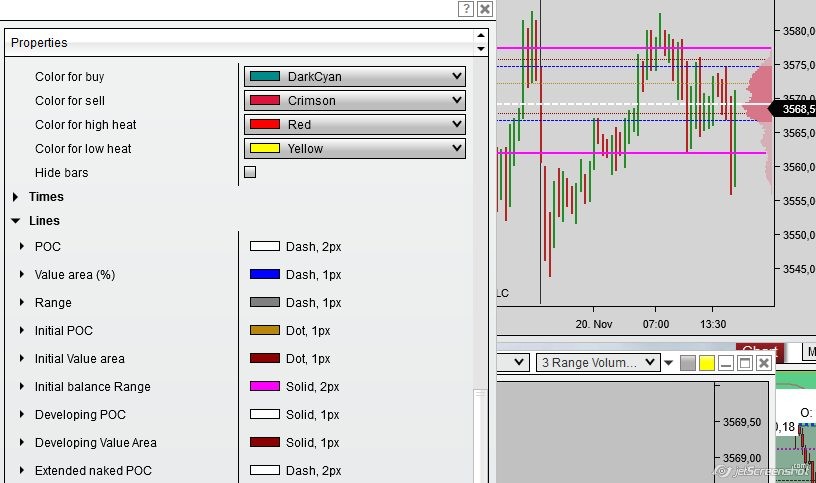Viewport: 816px width, 483px height.
Task: Expand the POC line settings
Action: click(x=21, y=246)
